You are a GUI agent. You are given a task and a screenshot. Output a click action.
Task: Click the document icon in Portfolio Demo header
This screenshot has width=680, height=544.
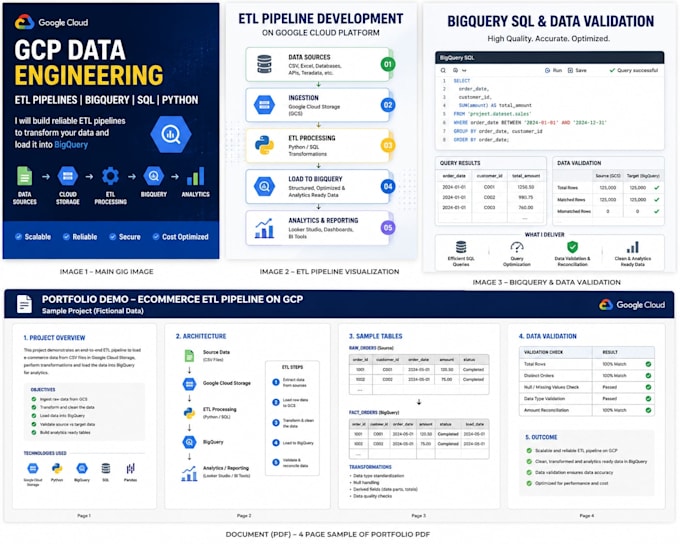coord(24,304)
